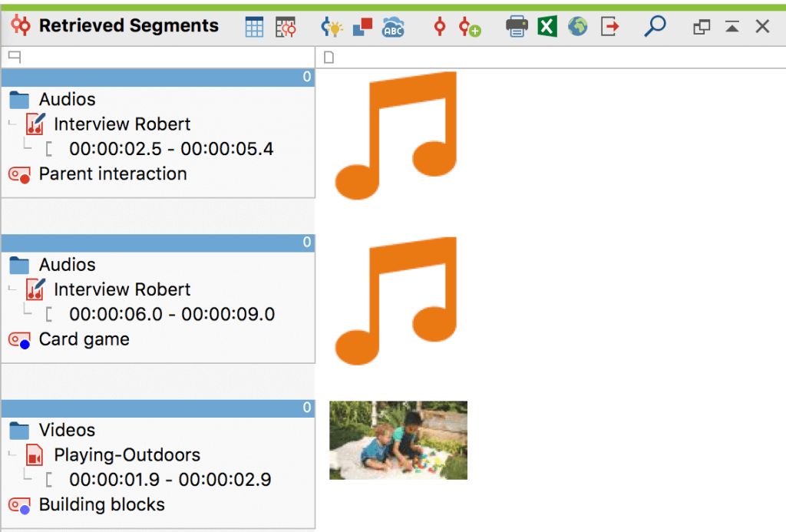Open the Playing-Outdoors video document

coord(127,454)
